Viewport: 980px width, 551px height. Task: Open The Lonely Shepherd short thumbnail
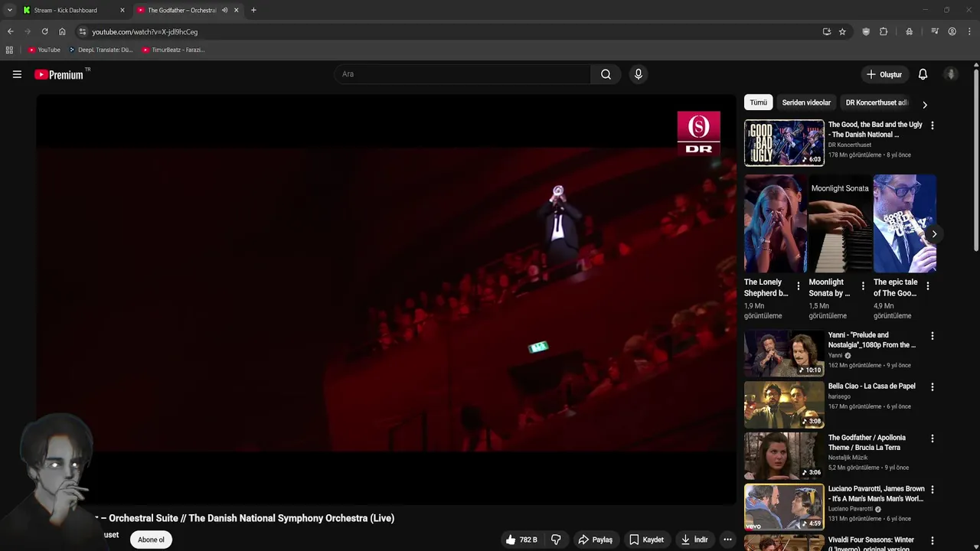[775, 223]
